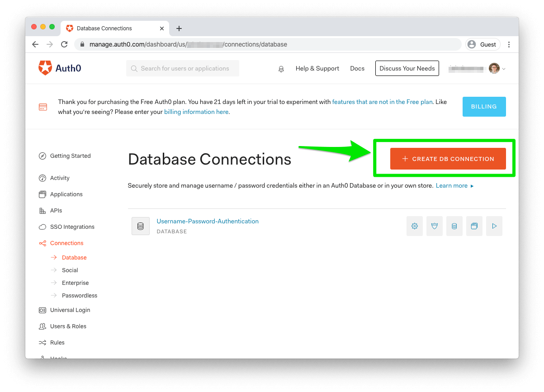
Task: Reload the current browser page
Action: click(64, 44)
